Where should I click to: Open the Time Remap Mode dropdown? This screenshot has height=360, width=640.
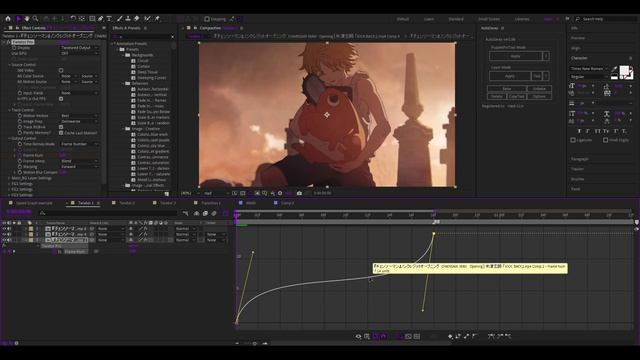click(79, 144)
